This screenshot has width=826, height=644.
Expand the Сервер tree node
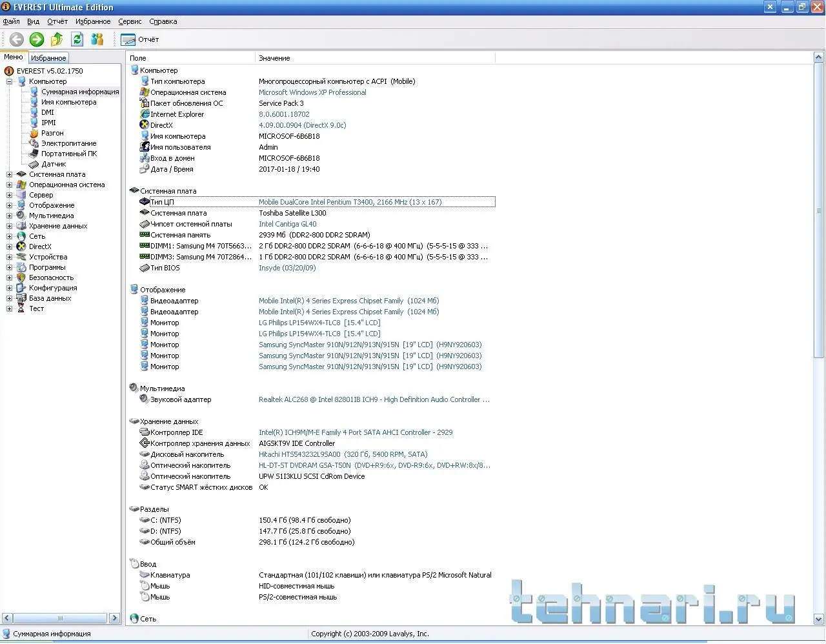(x=10, y=196)
